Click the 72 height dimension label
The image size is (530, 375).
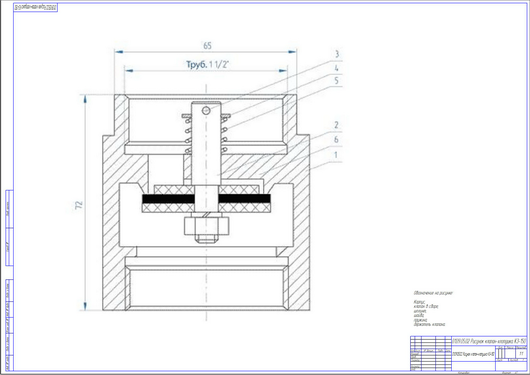pyautogui.click(x=79, y=205)
